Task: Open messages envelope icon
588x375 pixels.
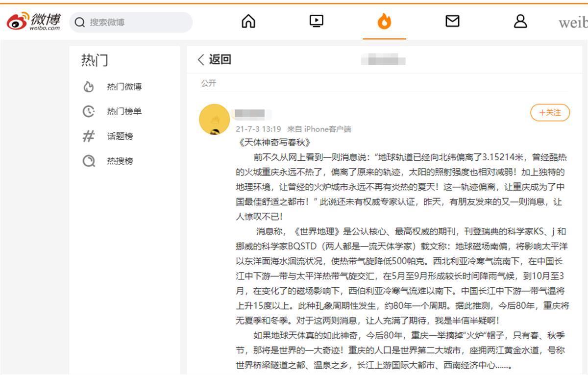Action: [452, 21]
